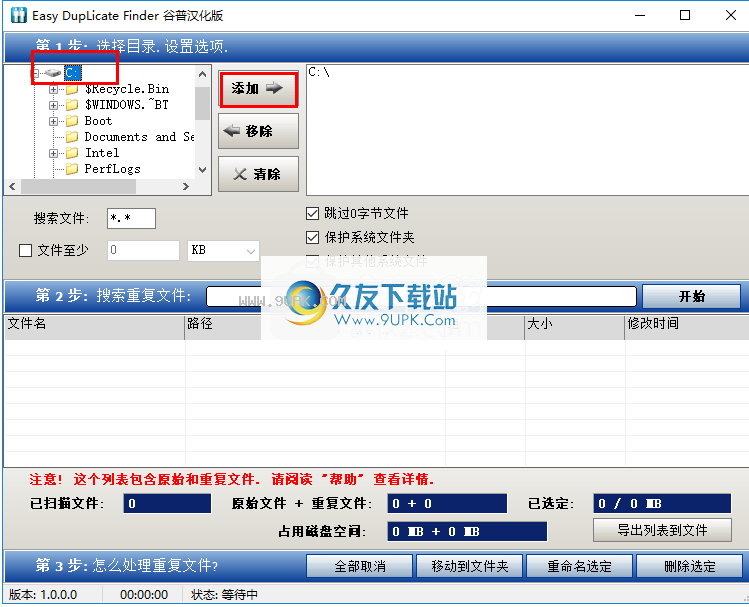Click 导出列表到文件 button
Image resolution: width=749 pixels, height=607 pixels.
662,530
